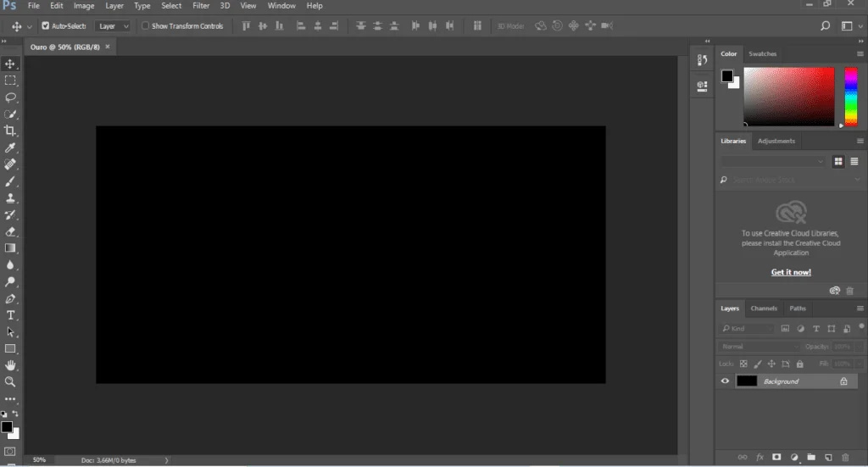Select the Move tool in the toolbar
Screen dimensions: 868x467
click(x=10, y=64)
